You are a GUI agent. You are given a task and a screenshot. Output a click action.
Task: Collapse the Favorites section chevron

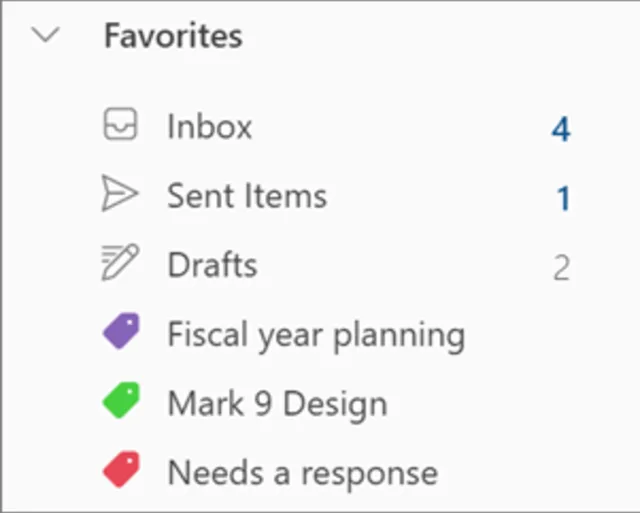point(47,36)
